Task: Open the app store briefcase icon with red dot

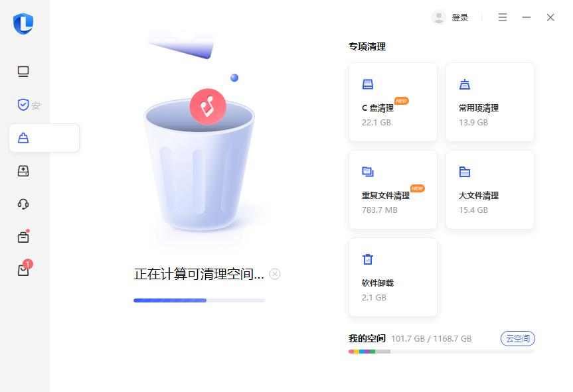Action: point(23,236)
